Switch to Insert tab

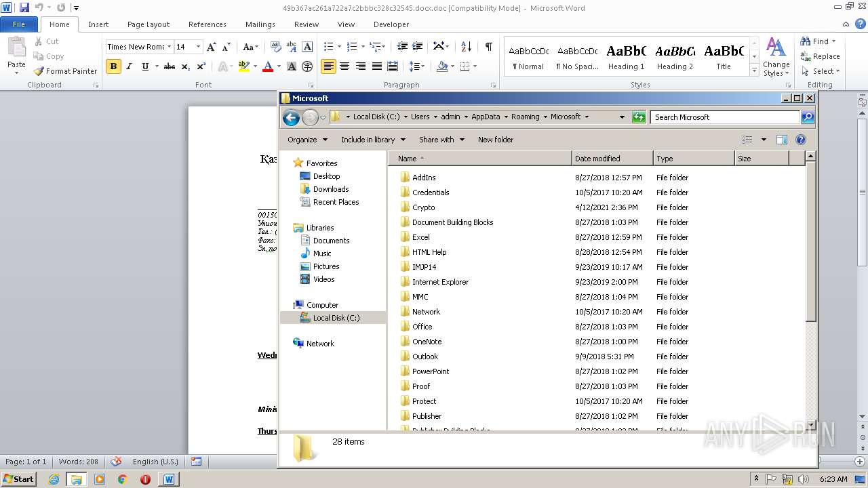click(x=98, y=24)
